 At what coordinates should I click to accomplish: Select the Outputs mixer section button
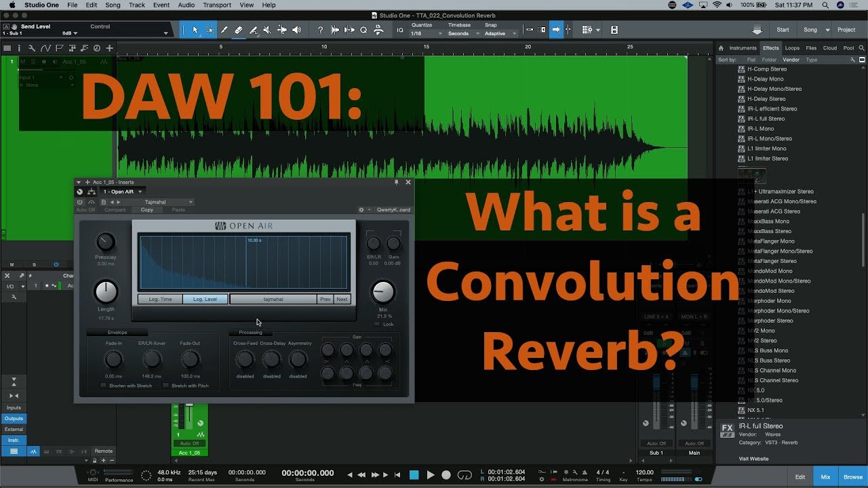tap(14, 418)
